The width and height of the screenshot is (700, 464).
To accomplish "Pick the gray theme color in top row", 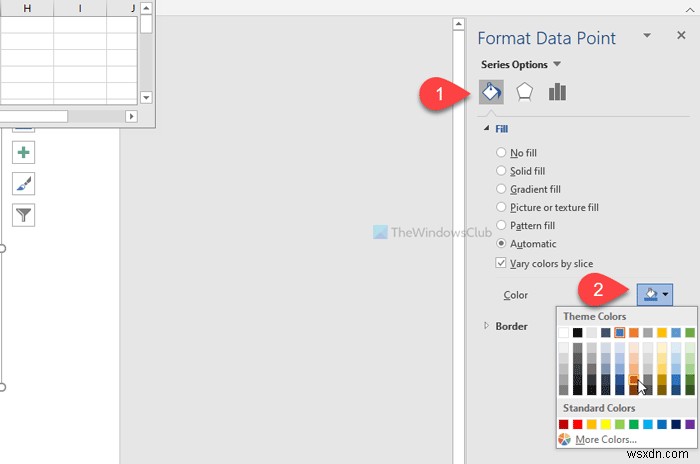I will click(x=648, y=332).
